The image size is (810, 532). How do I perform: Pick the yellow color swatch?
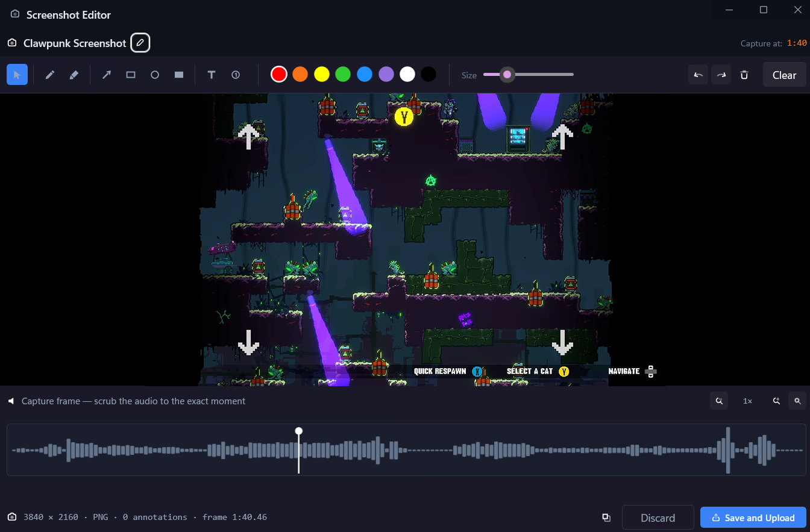pos(322,74)
